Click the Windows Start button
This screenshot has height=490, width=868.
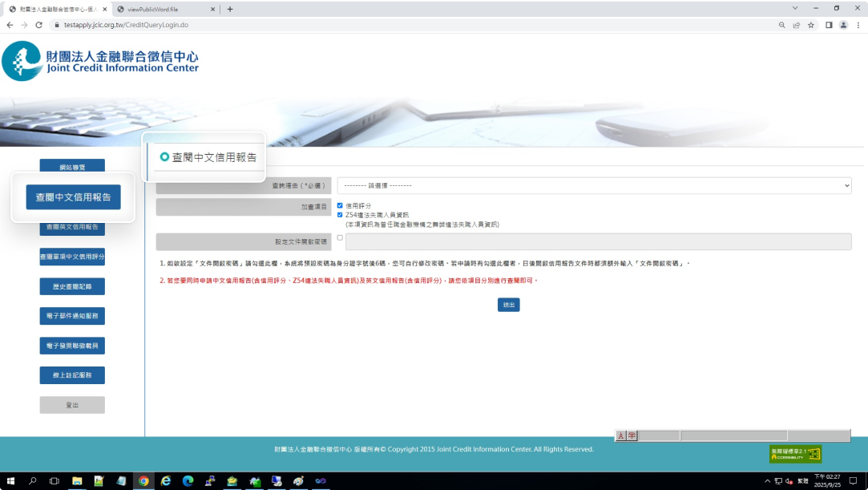tap(10, 481)
